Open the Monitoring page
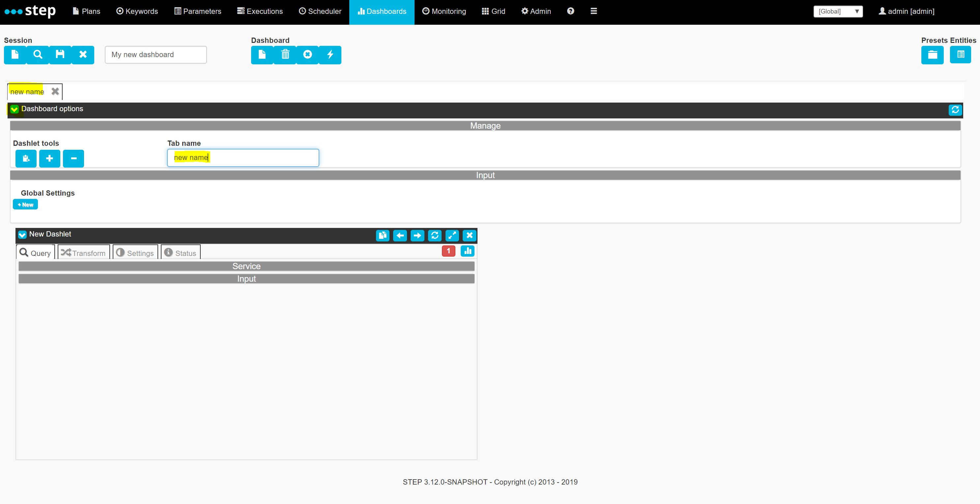Screen dimensions: 980x504 coord(444,12)
